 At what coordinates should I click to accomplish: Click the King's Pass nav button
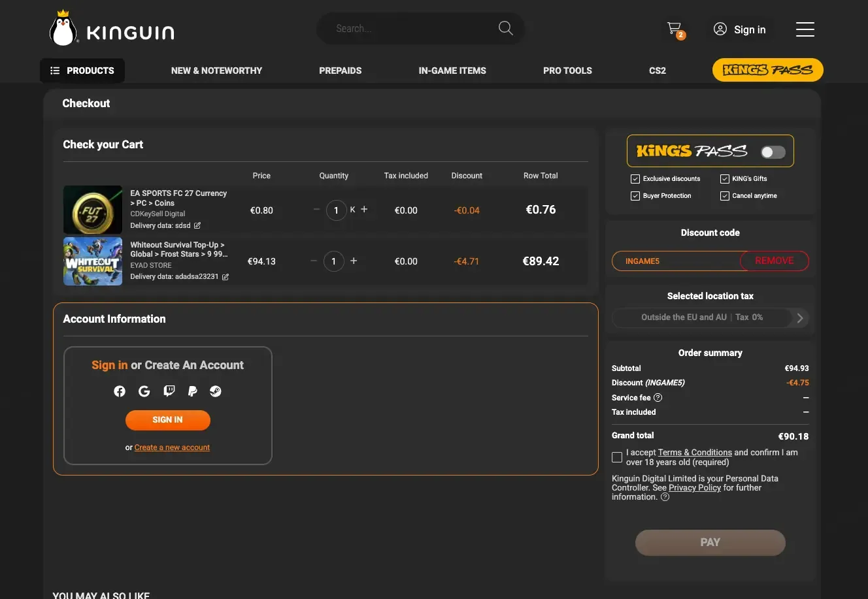coord(768,71)
